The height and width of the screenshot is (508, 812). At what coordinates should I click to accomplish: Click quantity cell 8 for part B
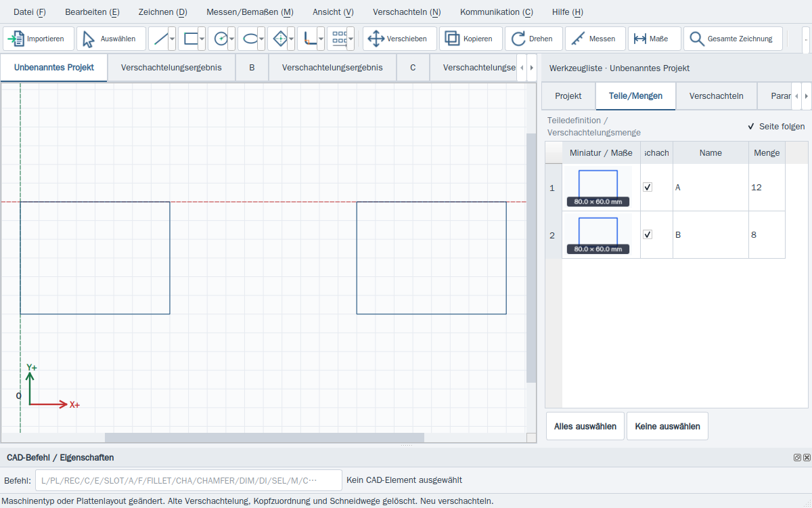[x=767, y=235]
